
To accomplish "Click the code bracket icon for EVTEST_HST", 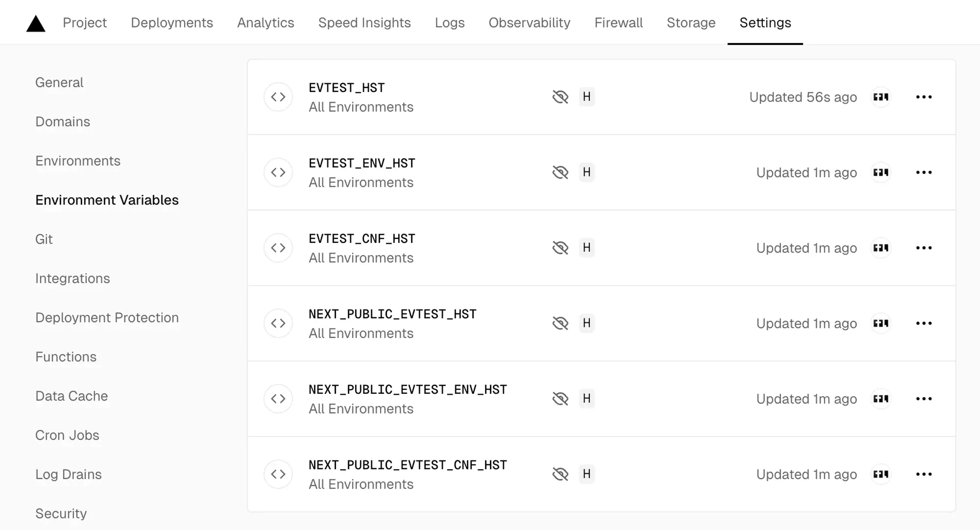I will click(x=278, y=97).
